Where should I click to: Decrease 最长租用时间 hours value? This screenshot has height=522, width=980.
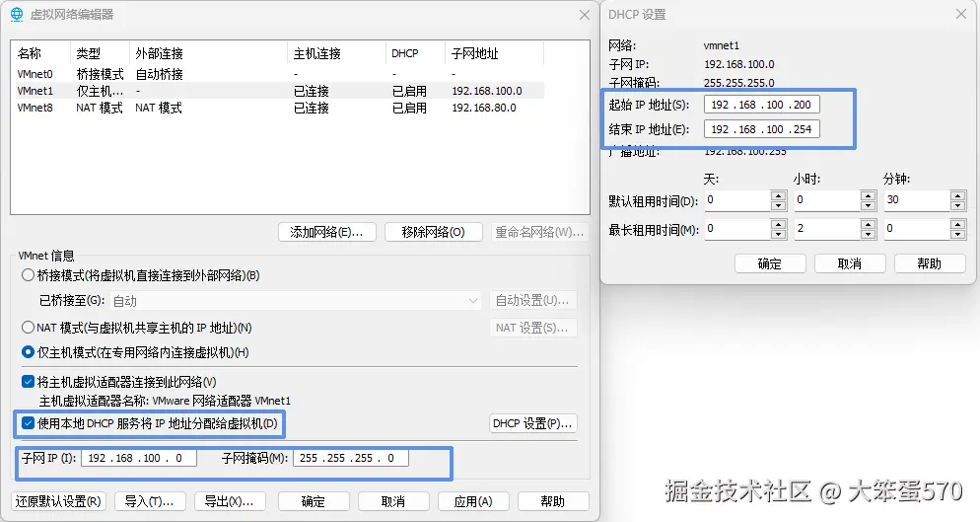(869, 234)
